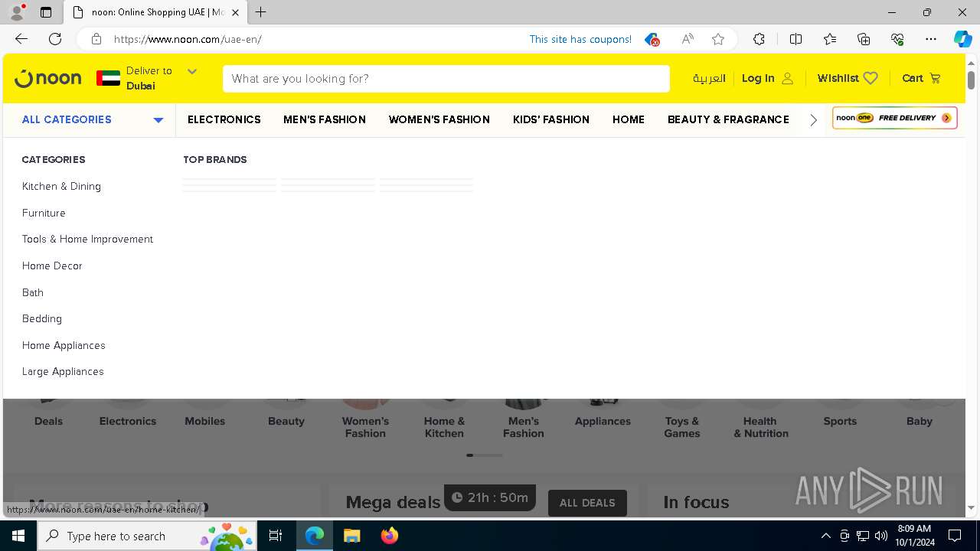Open the MEN'S FASHION menu
This screenshot has height=551, width=980.
click(325, 119)
